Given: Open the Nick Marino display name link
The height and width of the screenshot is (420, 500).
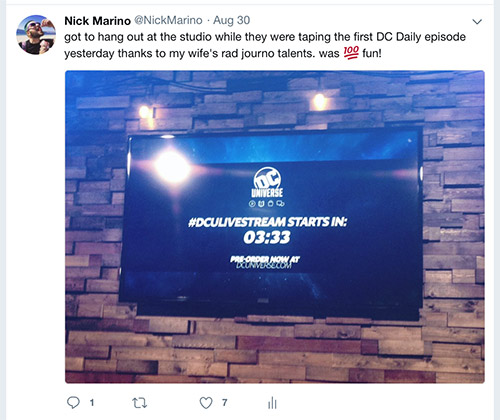Looking at the screenshot, I should pos(97,21).
